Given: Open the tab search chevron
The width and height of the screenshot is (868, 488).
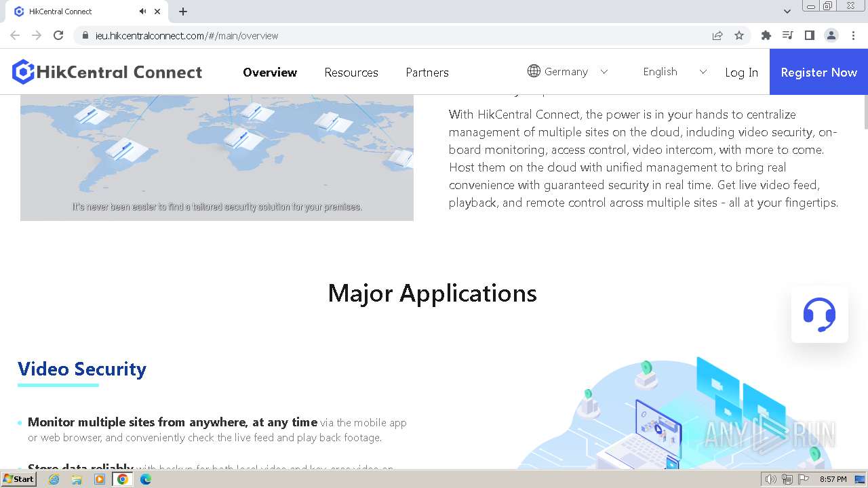Looking at the screenshot, I should [x=787, y=12].
